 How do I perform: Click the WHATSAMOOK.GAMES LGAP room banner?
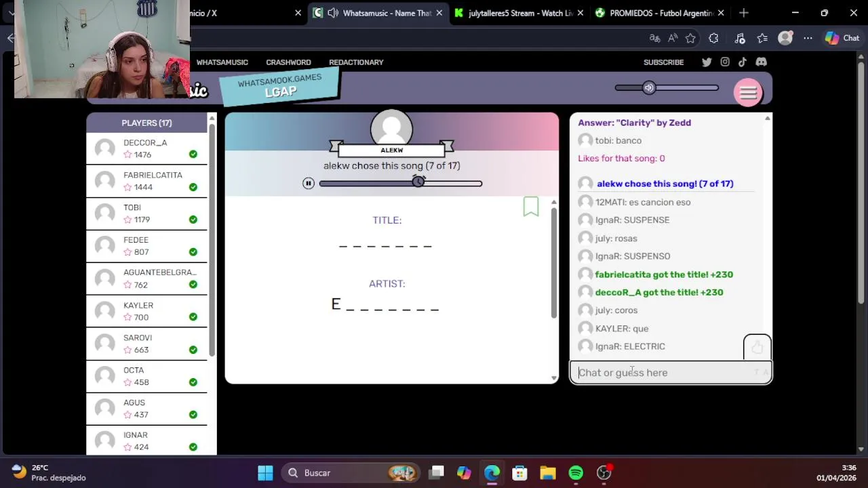279,86
